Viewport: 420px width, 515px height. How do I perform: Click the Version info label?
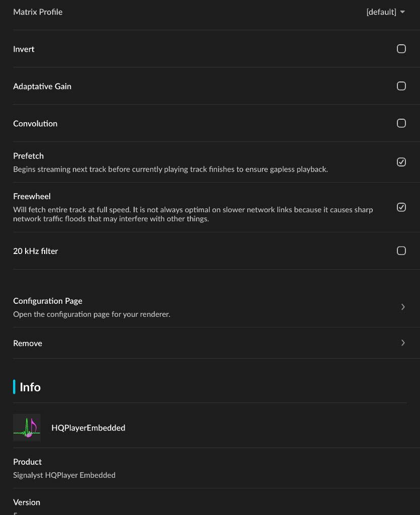tap(27, 502)
